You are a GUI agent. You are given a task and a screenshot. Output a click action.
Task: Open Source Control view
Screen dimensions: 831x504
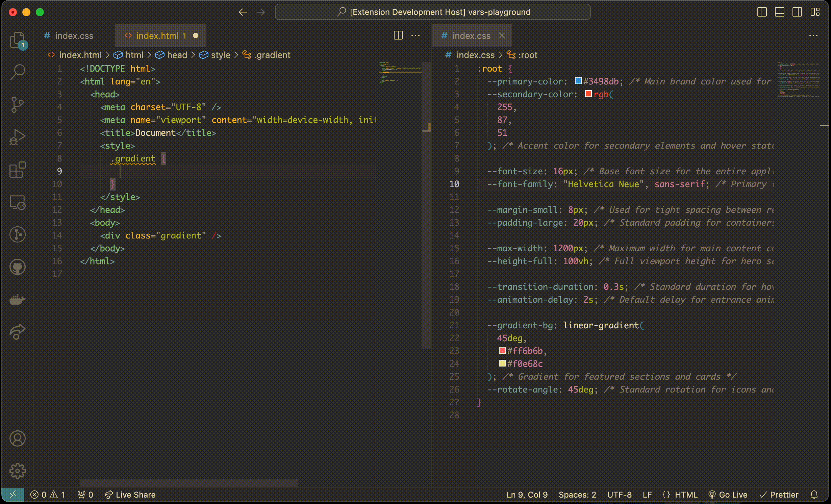[18, 104]
